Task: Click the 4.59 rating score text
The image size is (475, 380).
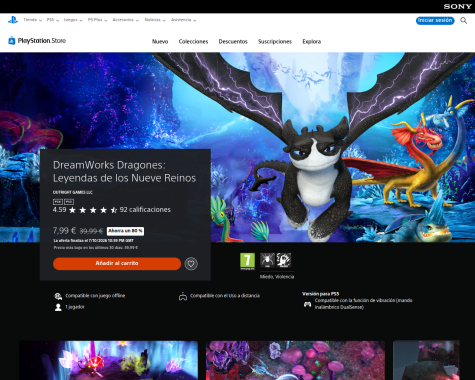Action: coord(59,210)
